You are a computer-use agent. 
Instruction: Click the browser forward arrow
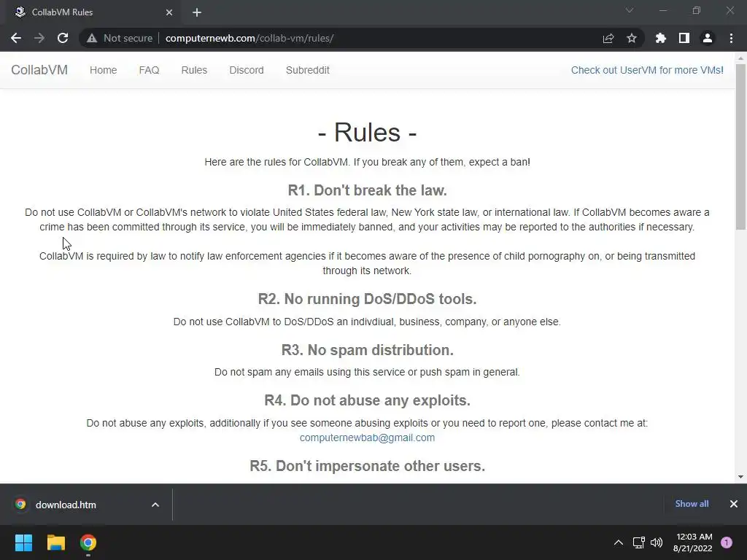(39, 38)
